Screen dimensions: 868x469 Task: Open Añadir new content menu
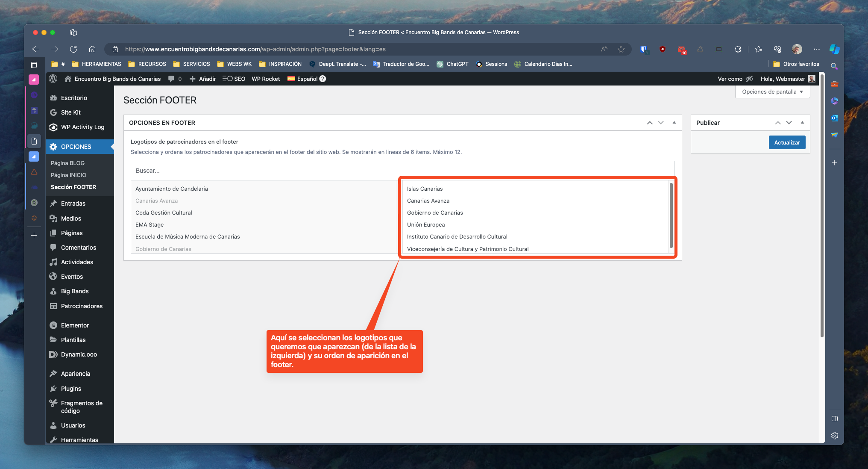tap(203, 79)
